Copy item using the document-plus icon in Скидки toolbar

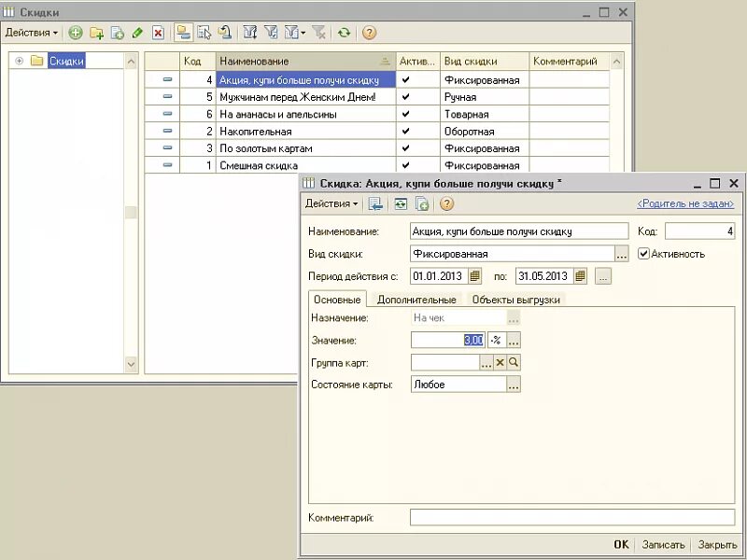pyautogui.click(x=118, y=33)
